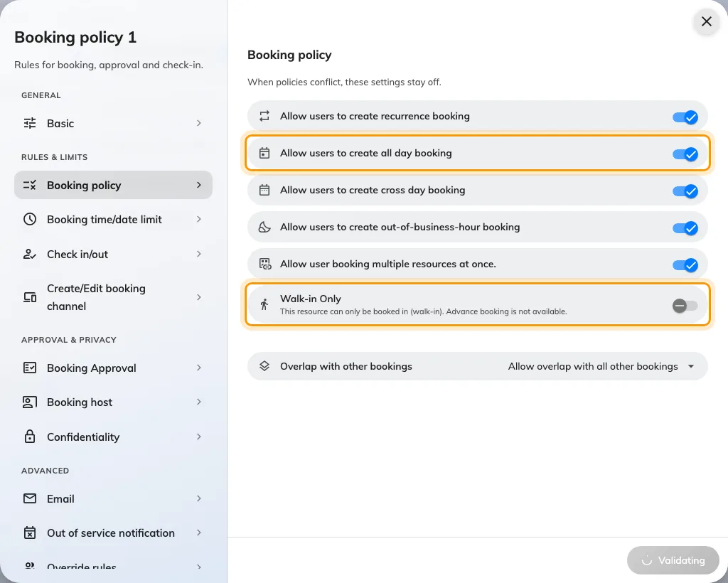Click the Confidentiality lock icon

30,437
